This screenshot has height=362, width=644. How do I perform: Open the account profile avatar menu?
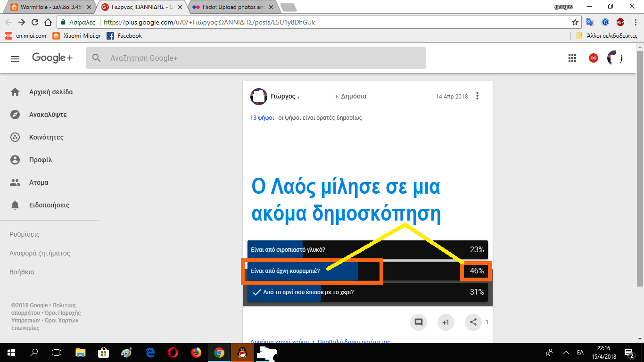point(615,58)
